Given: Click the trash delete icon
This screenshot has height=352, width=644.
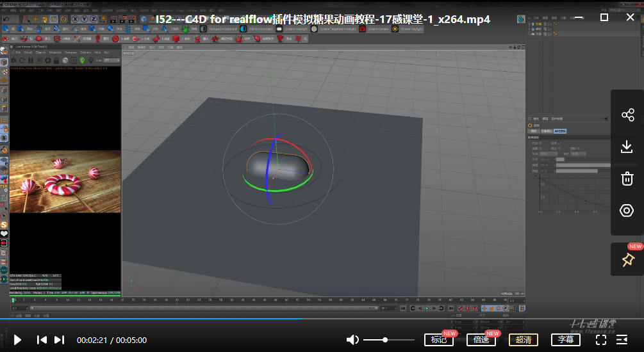Looking at the screenshot, I should point(627,179).
